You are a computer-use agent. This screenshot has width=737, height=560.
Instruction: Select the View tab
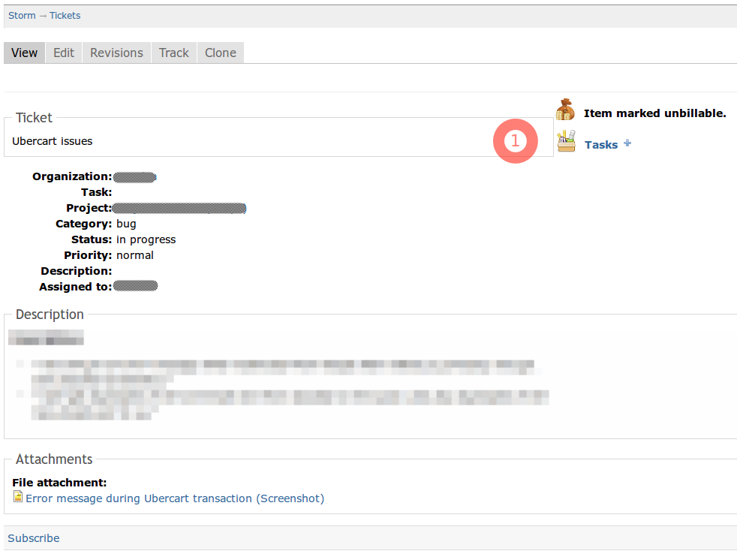point(24,53)
